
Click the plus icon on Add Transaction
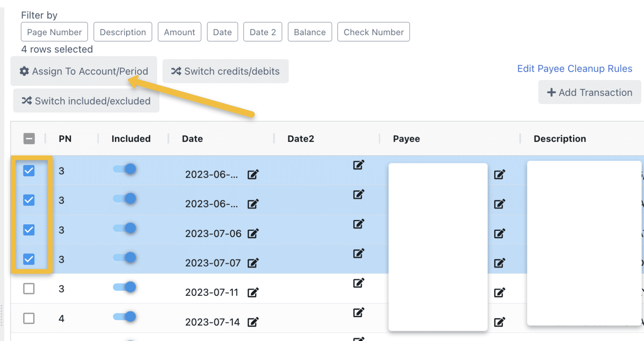tap(551, 92)
